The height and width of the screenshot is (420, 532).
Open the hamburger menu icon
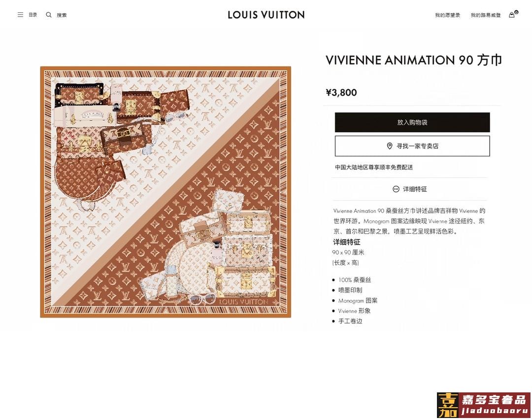(x=20, y=15)
